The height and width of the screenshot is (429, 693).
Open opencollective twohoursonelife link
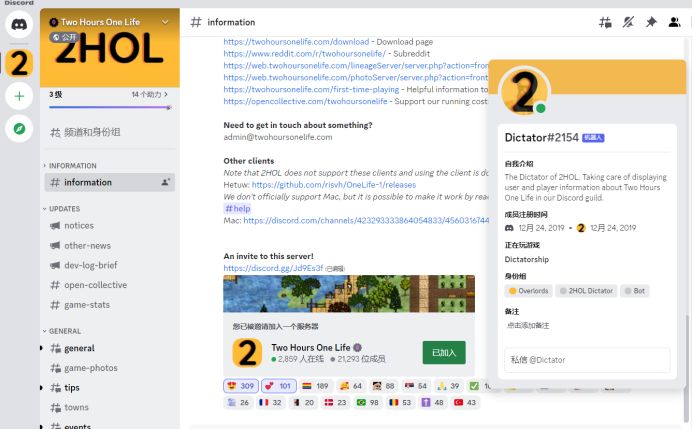pyautogui.click(x=305, y=101)
